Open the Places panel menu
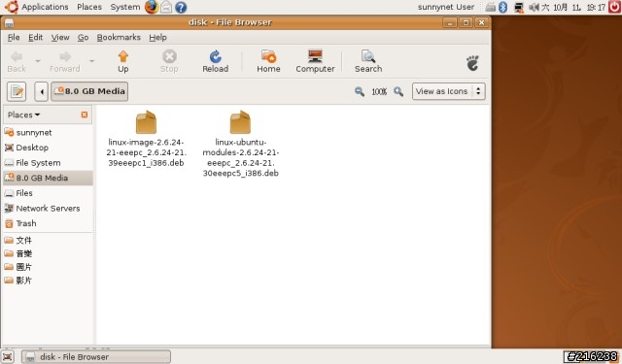 coord(89,7)
